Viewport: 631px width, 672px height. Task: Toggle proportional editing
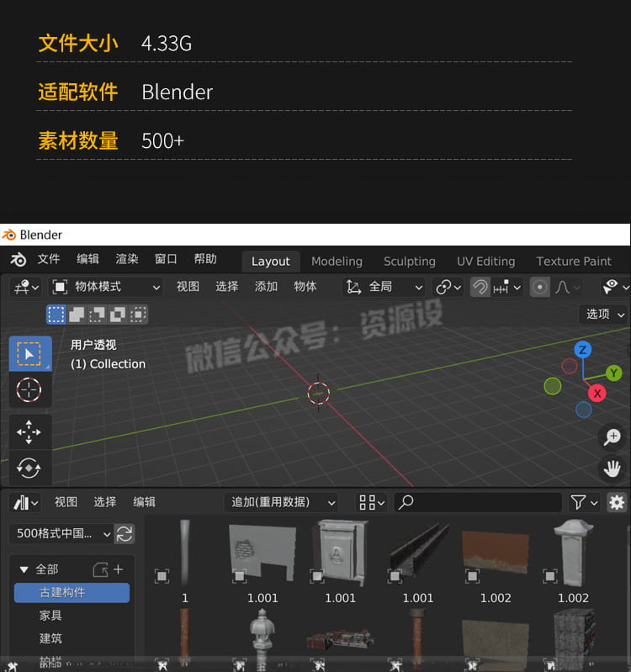pyautogui.click(x=539, y=287)
